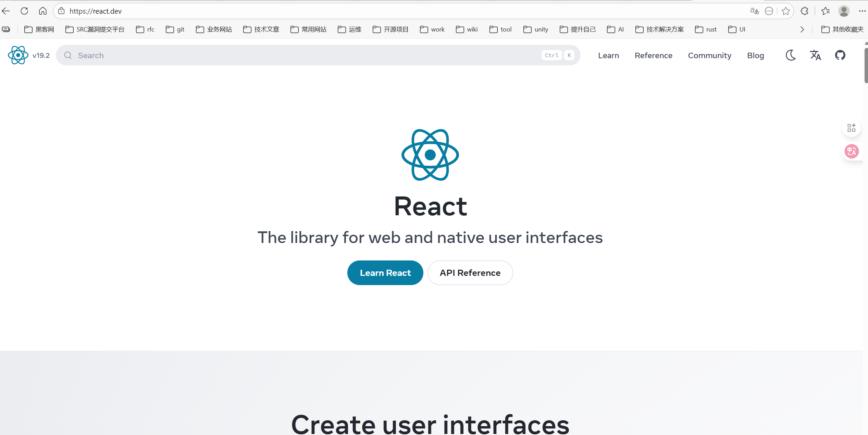Open React GitHub repository icon

840,55
